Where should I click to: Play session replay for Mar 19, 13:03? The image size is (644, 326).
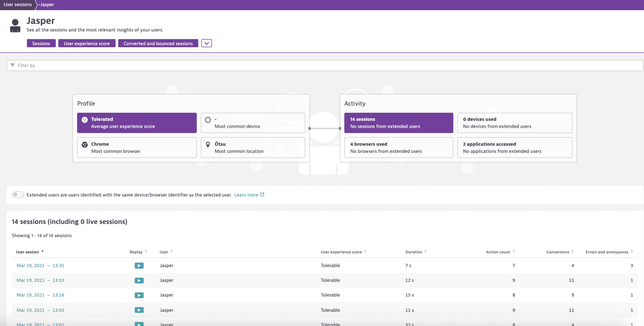pos(139,310)
